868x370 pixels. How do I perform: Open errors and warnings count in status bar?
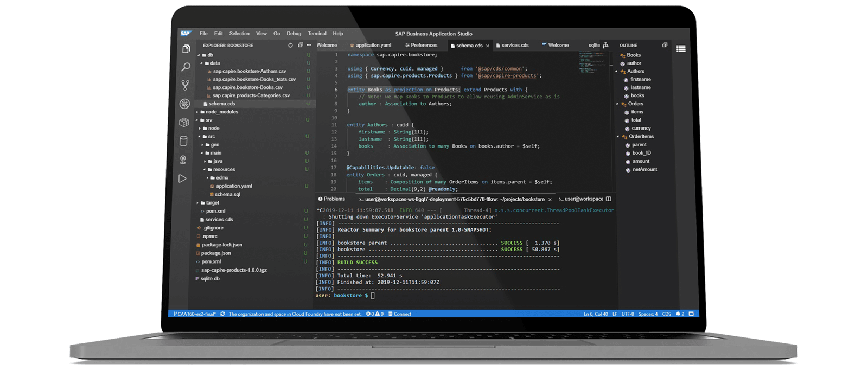375,314
